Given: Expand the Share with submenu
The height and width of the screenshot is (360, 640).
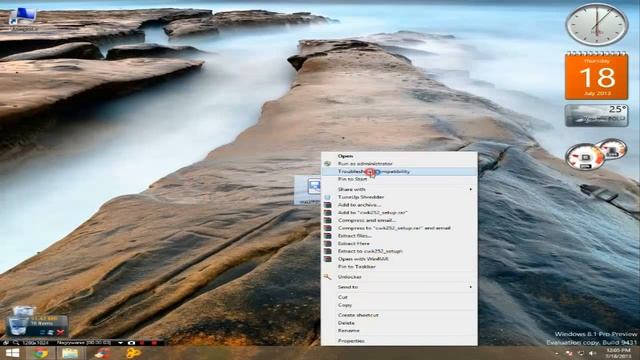Looking at the screenshot, I should click(399, 189).
